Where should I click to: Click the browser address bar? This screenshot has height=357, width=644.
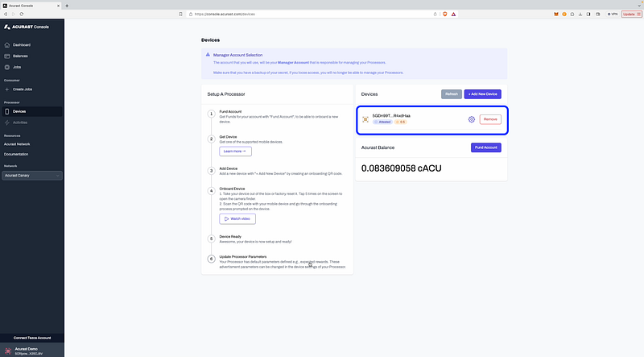coord(322,15)
